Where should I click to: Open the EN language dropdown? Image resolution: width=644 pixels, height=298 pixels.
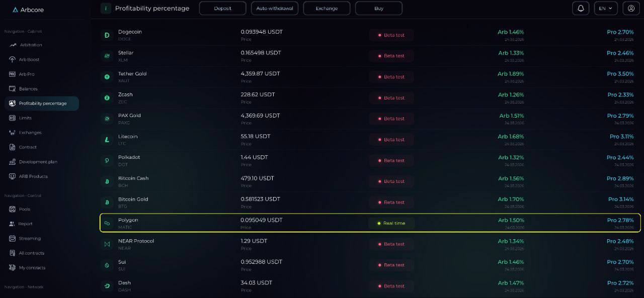click(605, 9)
